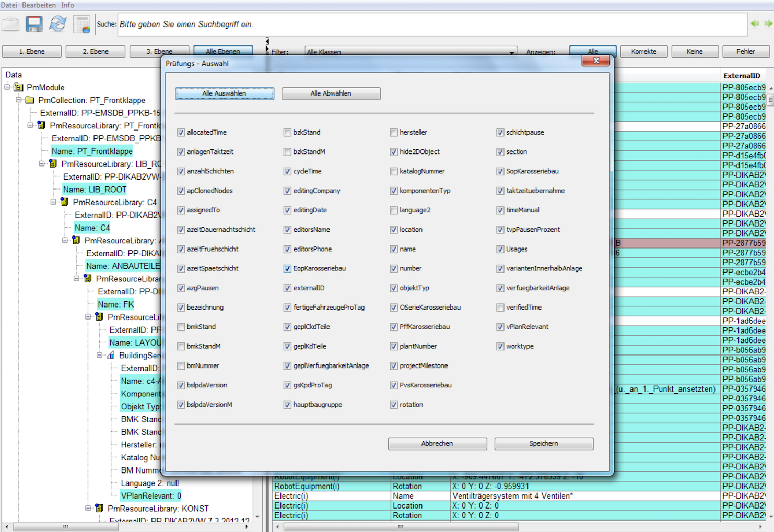The image size is (774, 532).
Task: Click the Alle Abwählen button
Action: 331,93
